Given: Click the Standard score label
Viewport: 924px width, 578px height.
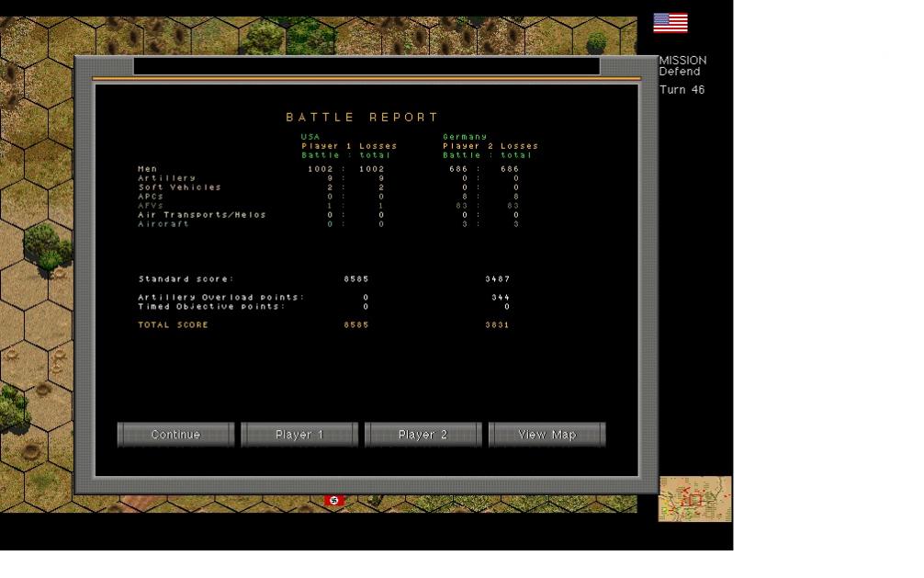Looking at the screenshot, I should [186, 279].
